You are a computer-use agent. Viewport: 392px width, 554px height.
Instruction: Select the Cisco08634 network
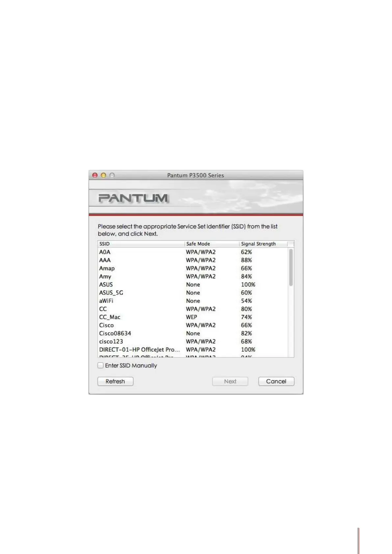tap(193, 333)
